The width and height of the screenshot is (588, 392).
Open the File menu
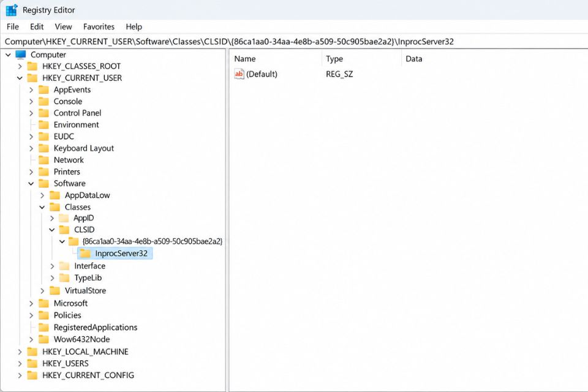pyautogui.click(x=13, y=26)
